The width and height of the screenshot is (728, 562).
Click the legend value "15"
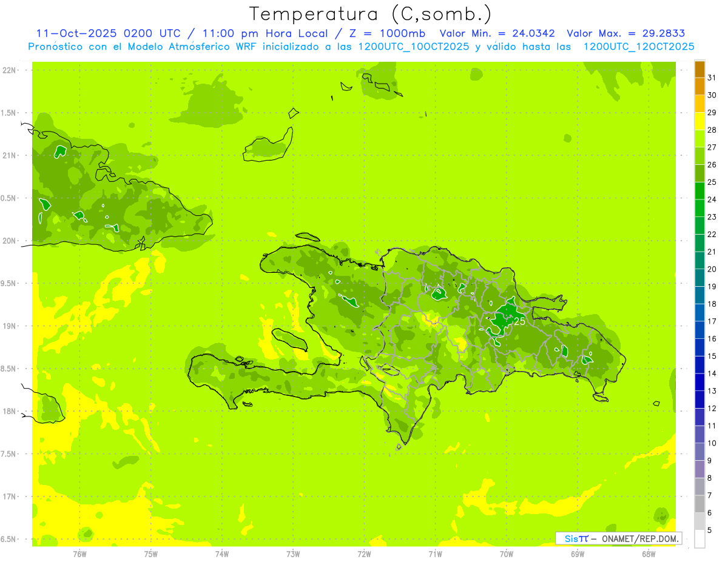pyautogui.click(x=712, y=356)
